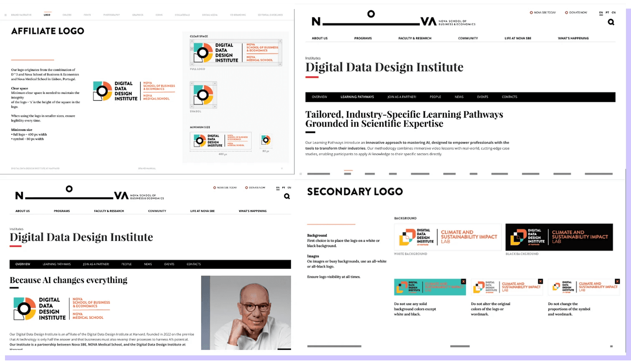Select Overview tab above the Tailored Learning Pathways heading
Viewport: 631px width, 364px height.
[319, 97]
